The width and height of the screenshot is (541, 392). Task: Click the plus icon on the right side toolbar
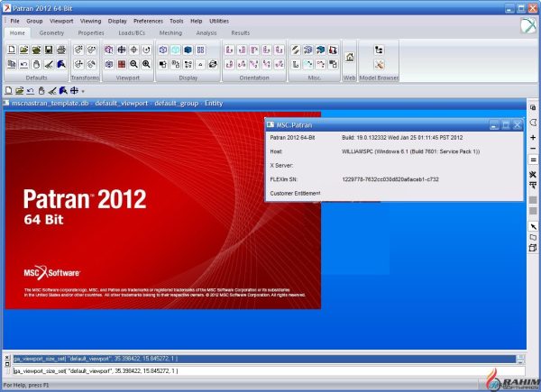533,138
